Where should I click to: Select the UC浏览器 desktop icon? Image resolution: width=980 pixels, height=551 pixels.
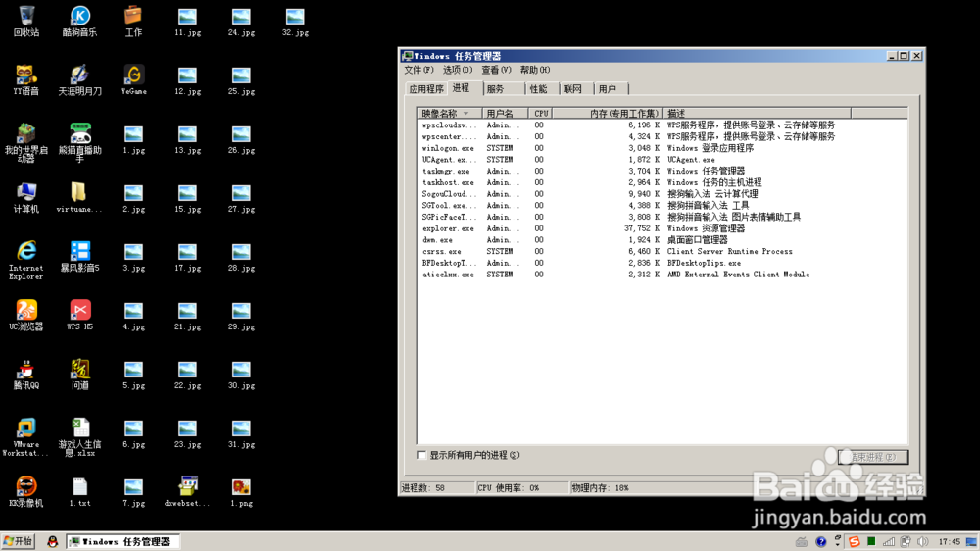26,316
